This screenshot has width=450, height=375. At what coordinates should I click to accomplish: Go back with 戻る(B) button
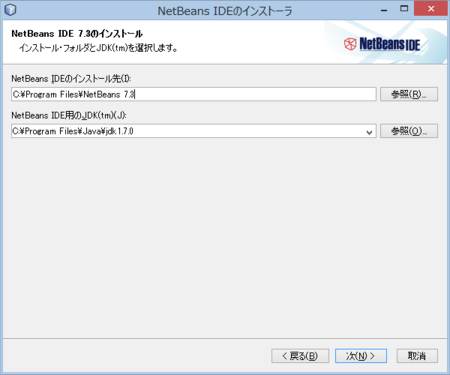300,356
